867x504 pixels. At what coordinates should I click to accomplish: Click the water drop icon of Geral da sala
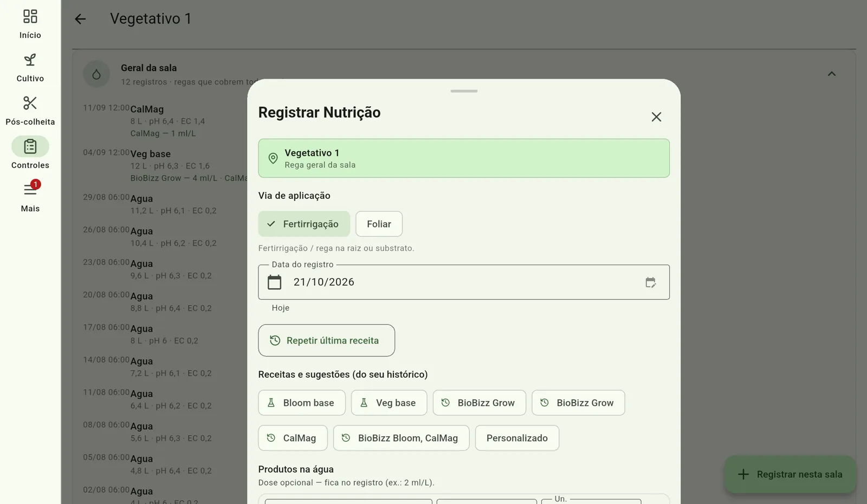96,74
